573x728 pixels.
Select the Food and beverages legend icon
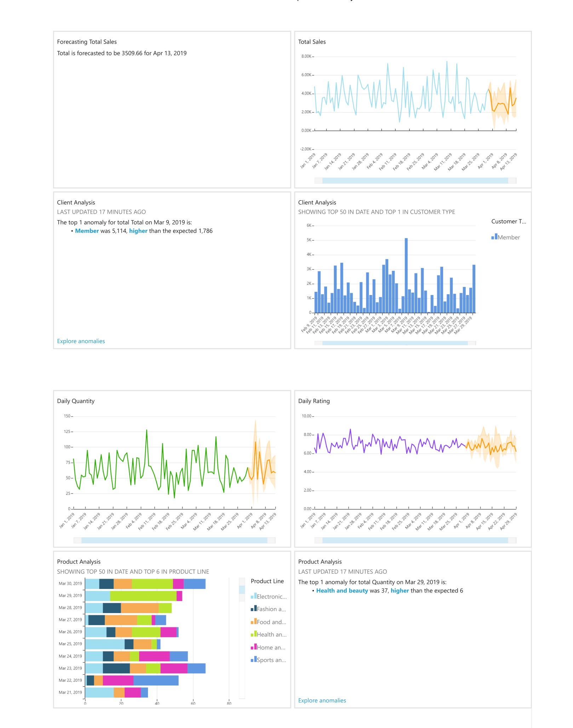tap(253, 622)
